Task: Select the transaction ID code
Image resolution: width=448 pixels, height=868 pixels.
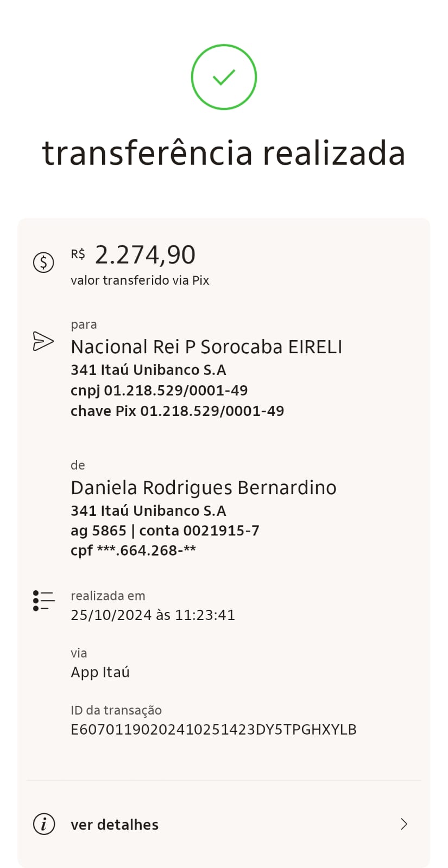Action: pos(213,730)
